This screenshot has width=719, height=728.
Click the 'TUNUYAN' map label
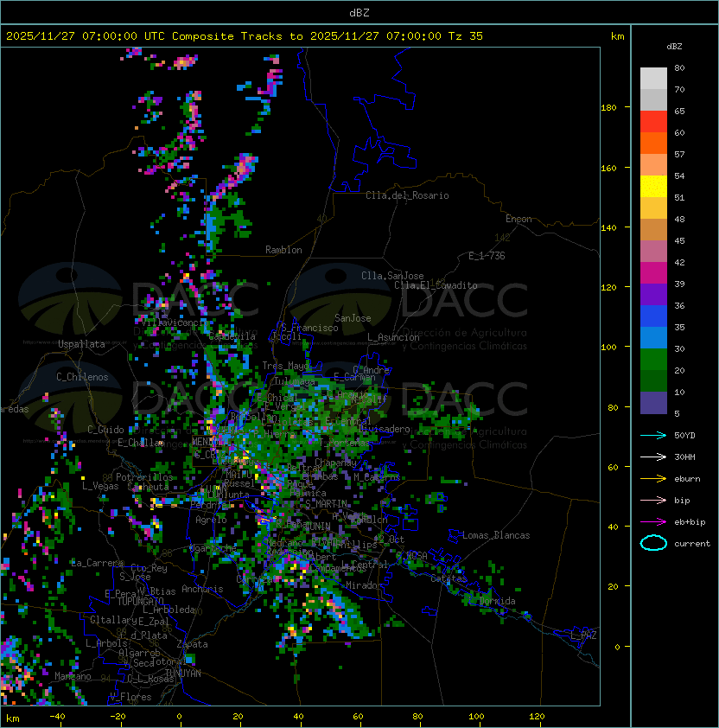[183, 674]
